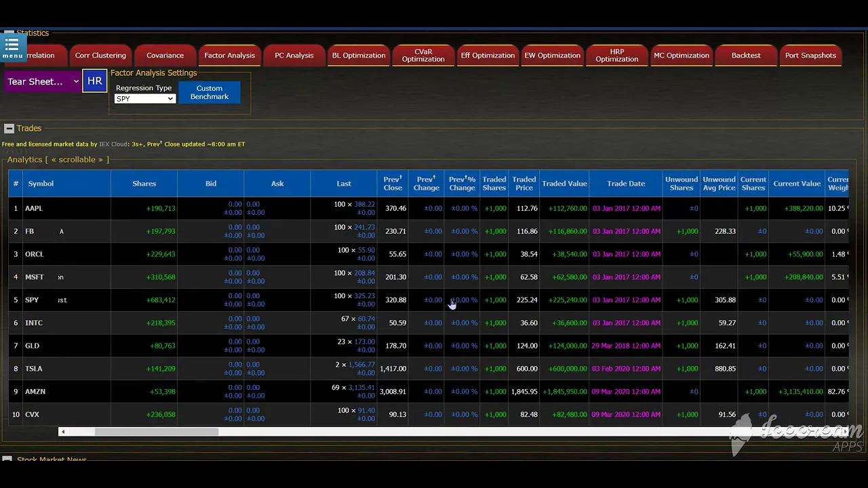Screen dimensions: 868x488
Task: Click shares value +190,713
Action: click(161, 208)
